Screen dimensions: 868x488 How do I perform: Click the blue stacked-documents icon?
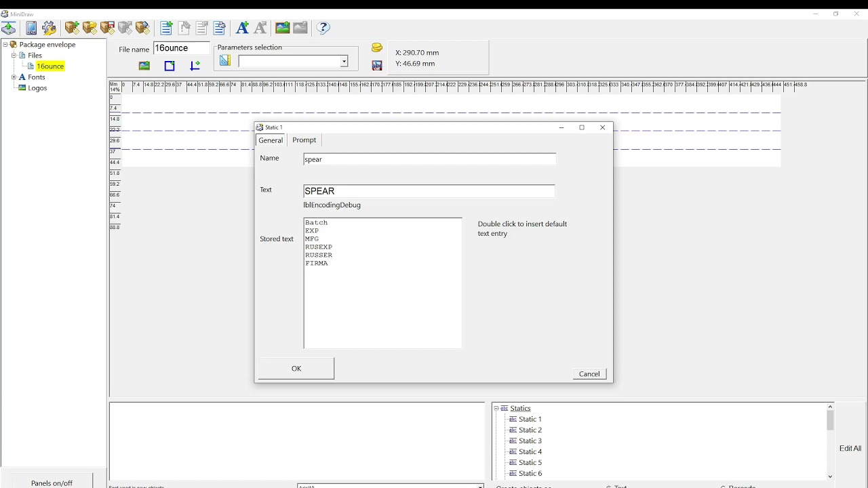(219, 28)
